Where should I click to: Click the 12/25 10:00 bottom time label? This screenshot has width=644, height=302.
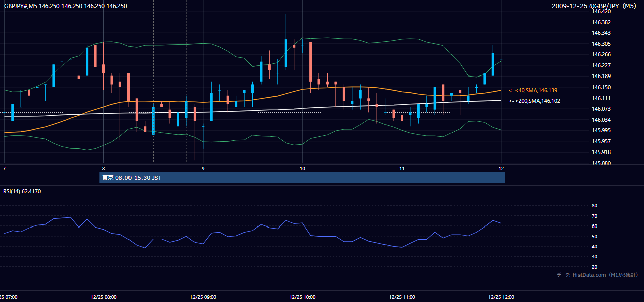pos(302,297)
